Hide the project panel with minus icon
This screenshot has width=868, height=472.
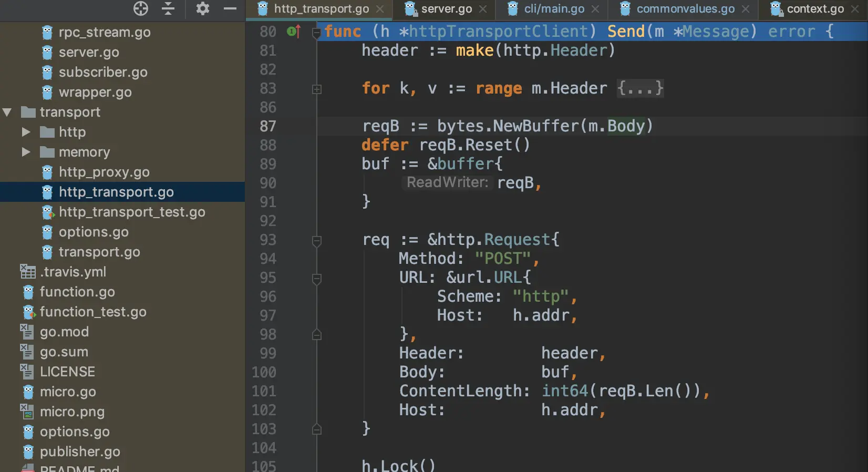[x=230, y=8]
